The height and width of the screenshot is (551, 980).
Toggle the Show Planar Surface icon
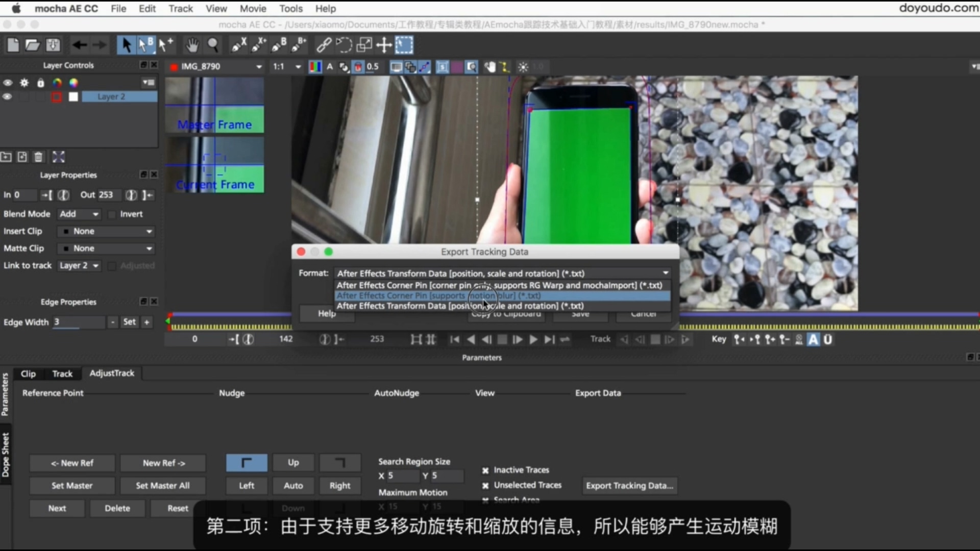pyautogui.click(x=443, y=67)
